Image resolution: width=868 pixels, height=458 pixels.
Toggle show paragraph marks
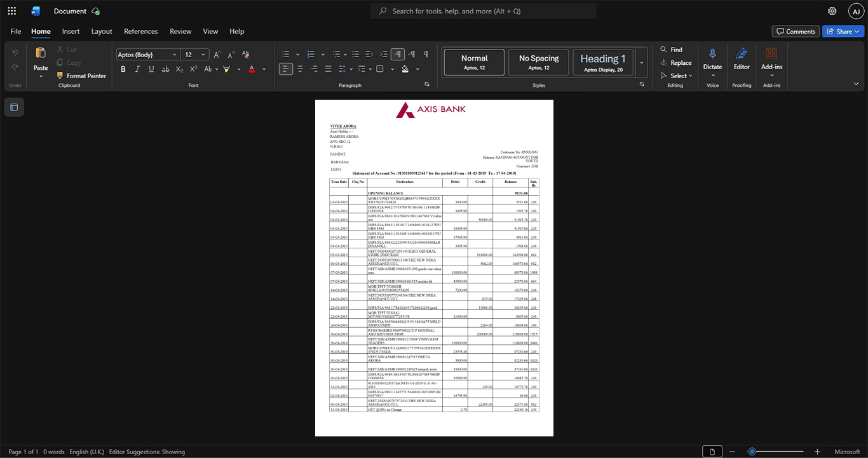pyautogui.click(x=426, y=55)
